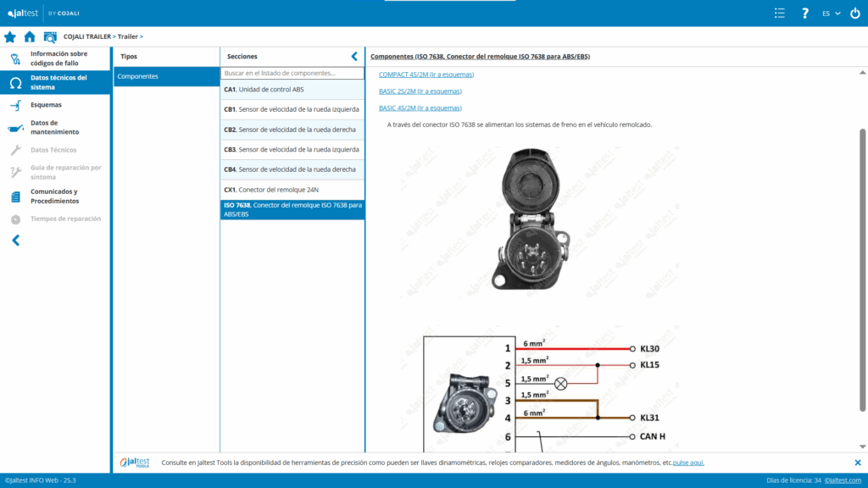Image resolution: width=868 pixels, height=488 pixels.
Task: Collapse the left sidebar menu arrow
Action: point(15,241)
